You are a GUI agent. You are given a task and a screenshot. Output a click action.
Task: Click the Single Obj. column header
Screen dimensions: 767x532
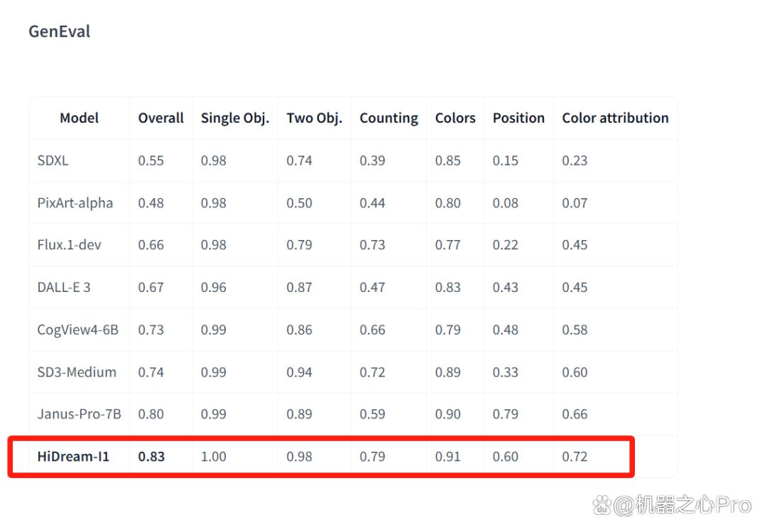click(x=235, y=119)
